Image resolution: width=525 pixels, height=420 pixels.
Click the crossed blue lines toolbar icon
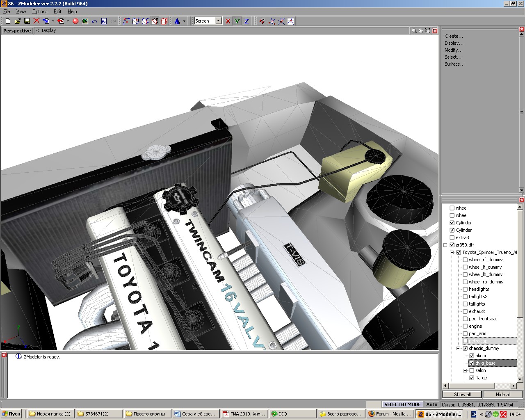pos(281,21)
